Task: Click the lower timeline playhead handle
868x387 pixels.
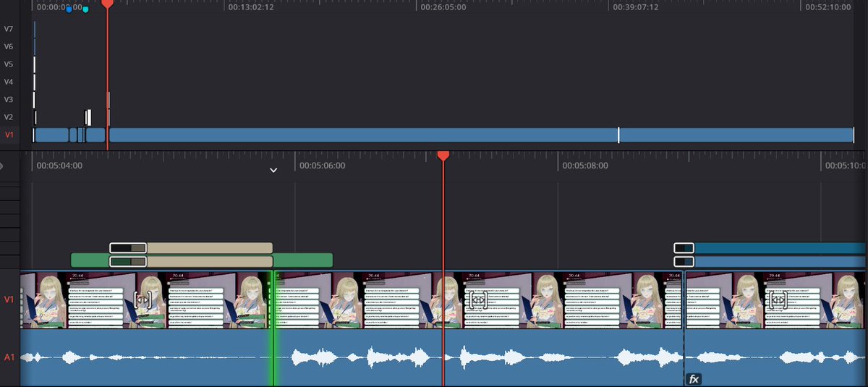Action: (x=443, y=156)
